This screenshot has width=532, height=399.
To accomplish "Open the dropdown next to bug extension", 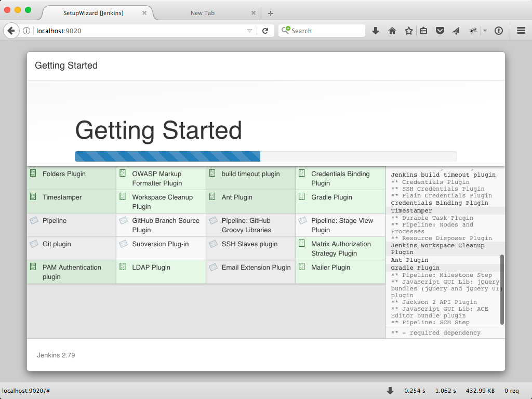I will [485, 31].
